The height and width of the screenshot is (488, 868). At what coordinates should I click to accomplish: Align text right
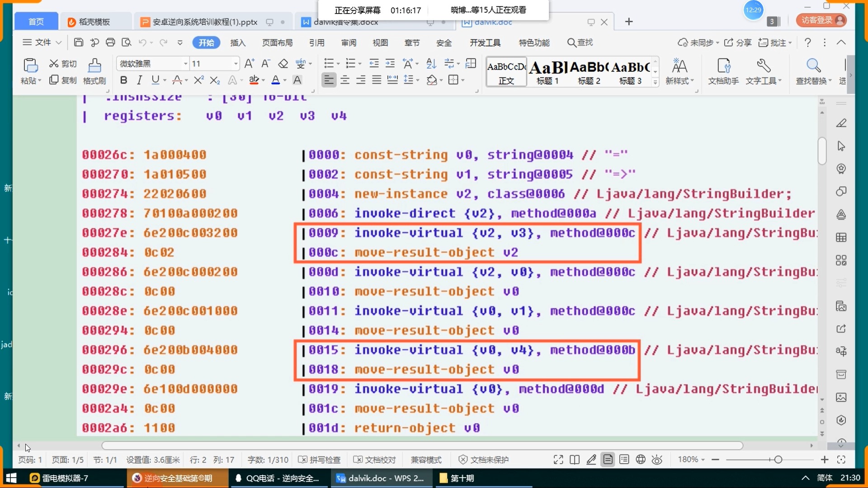click(361, 80)
